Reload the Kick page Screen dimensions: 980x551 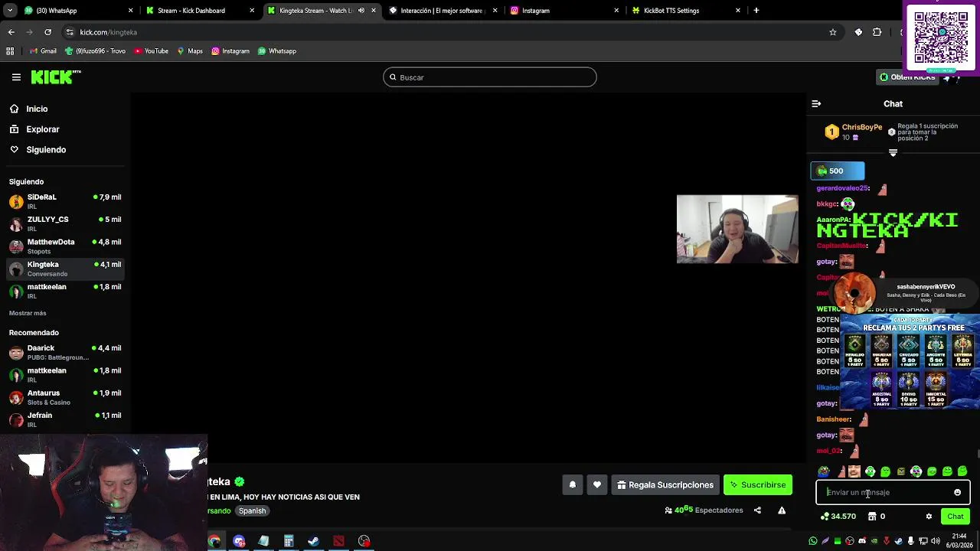[47, 32]
